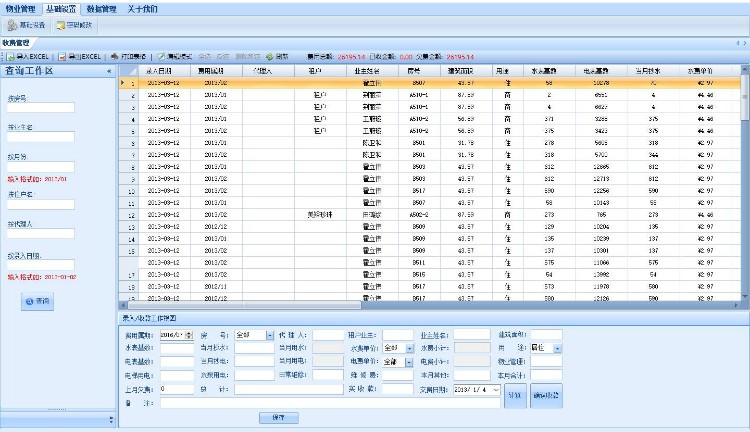This screenshot has height=432, width=750.
Task: Open the 关于我们 ribbon tab
Action: [x=142, y=9]
